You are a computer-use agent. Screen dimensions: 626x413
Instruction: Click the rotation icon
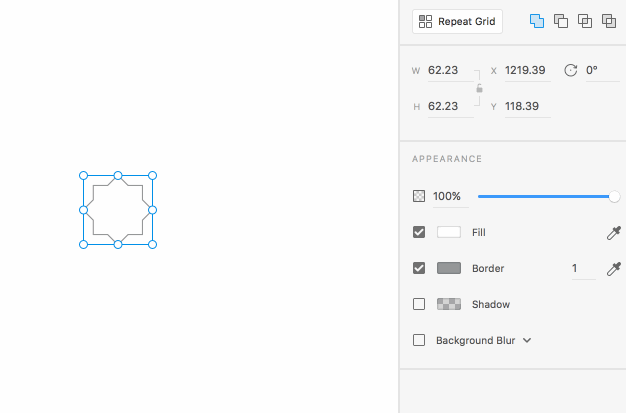click(x=571, y=70)
